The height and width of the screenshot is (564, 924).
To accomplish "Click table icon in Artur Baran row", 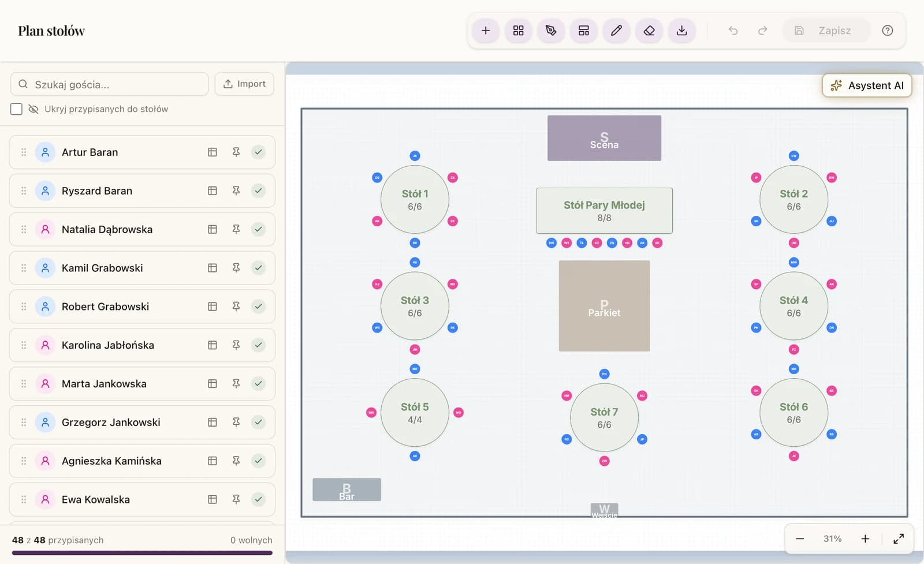I will 213,152.
